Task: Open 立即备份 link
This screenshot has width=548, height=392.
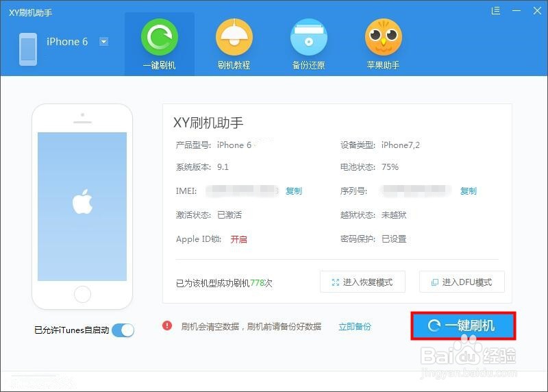Action: click(x=355, y=327)
